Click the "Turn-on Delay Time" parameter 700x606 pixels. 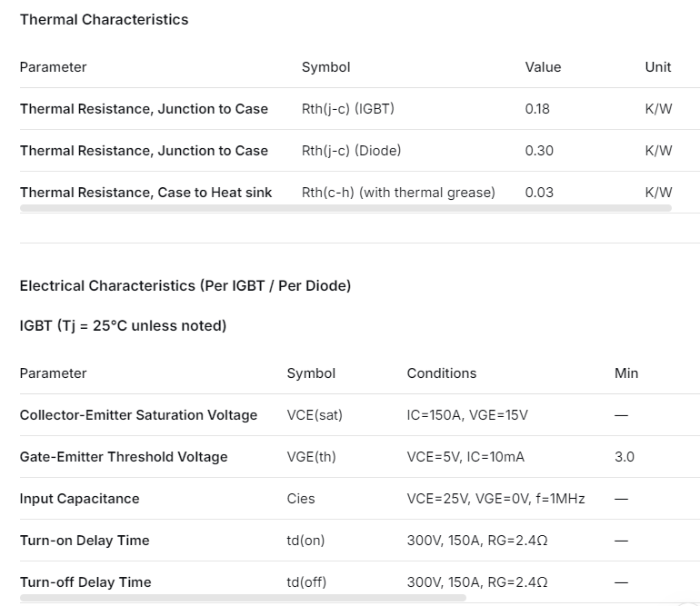pos(85,541)
